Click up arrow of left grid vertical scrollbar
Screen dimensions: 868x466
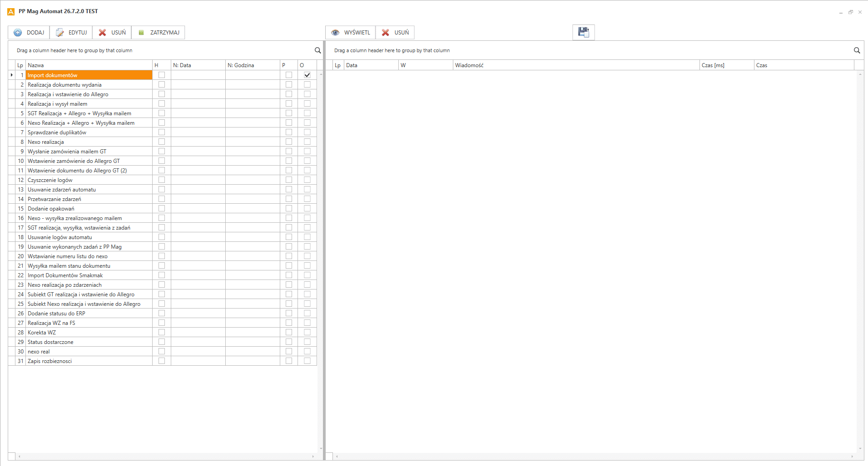321,74
